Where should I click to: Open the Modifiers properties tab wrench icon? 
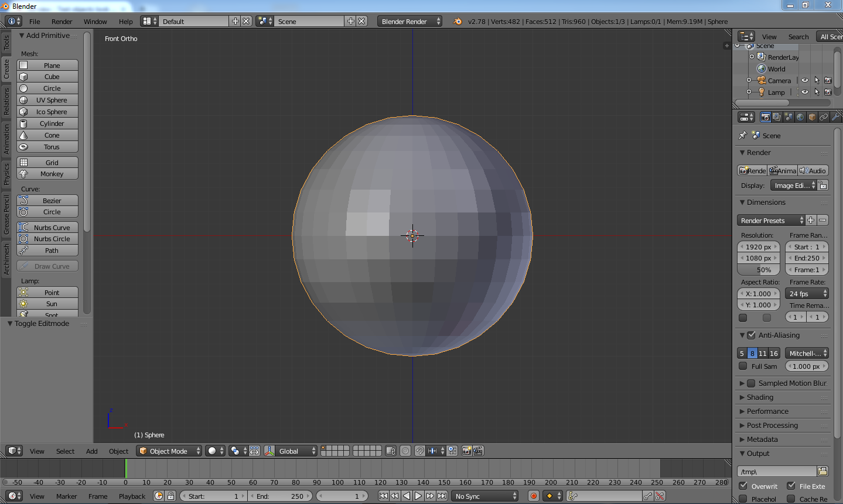point(835,117)
